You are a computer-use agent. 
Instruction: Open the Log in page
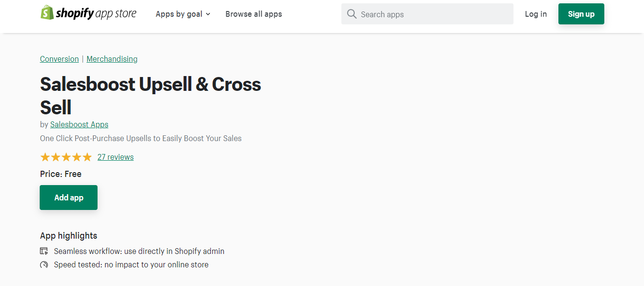535,14
